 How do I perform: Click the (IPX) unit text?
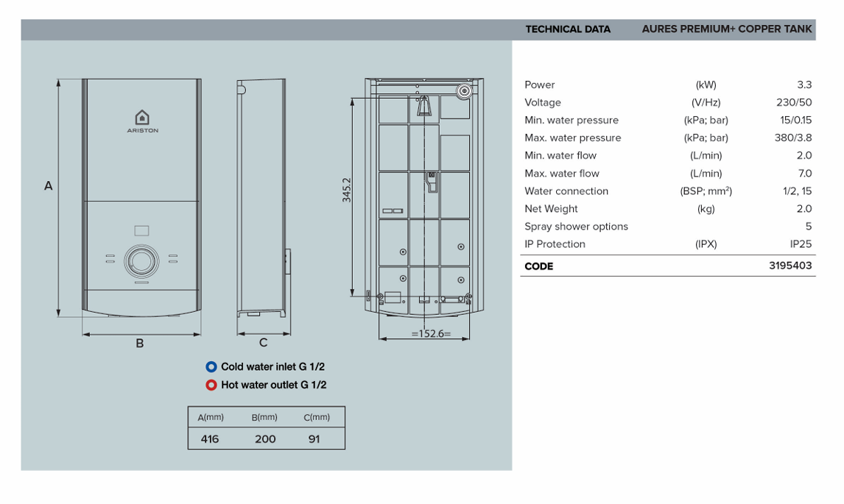pos(706,244)
